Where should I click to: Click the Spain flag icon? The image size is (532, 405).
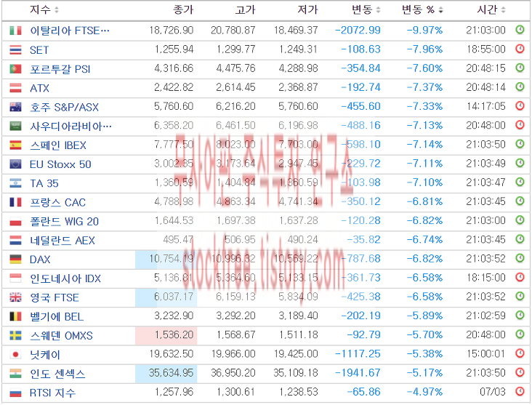(15, 145)
